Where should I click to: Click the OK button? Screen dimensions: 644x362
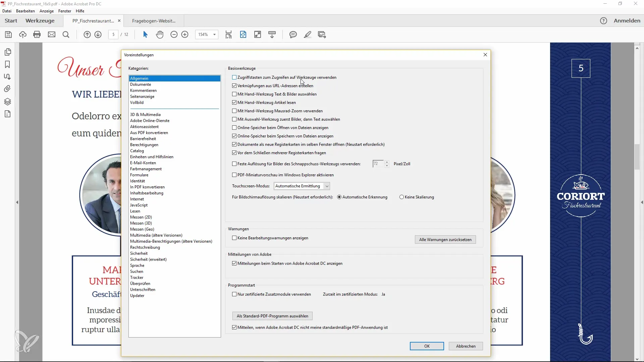427,346
